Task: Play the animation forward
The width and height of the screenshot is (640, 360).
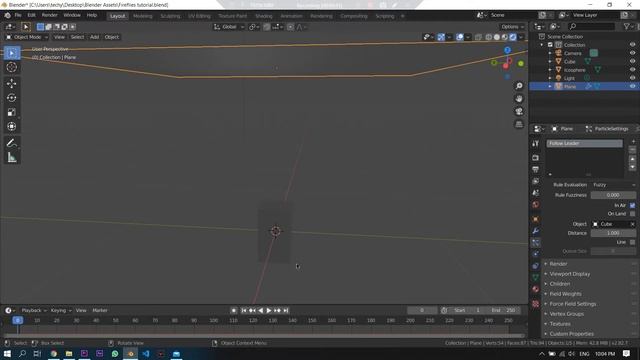Action: coord(269,311)
